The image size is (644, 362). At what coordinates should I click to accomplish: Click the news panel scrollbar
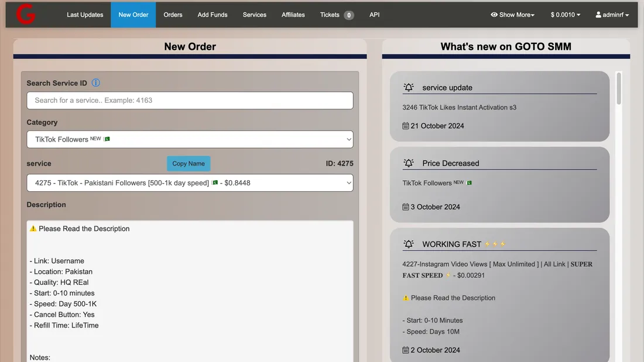619,89
